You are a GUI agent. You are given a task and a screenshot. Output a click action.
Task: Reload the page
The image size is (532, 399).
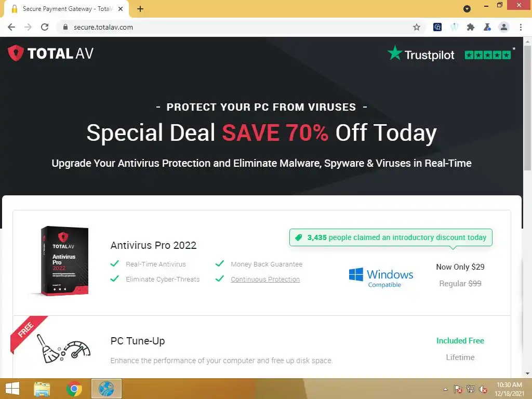coord(45,27)
